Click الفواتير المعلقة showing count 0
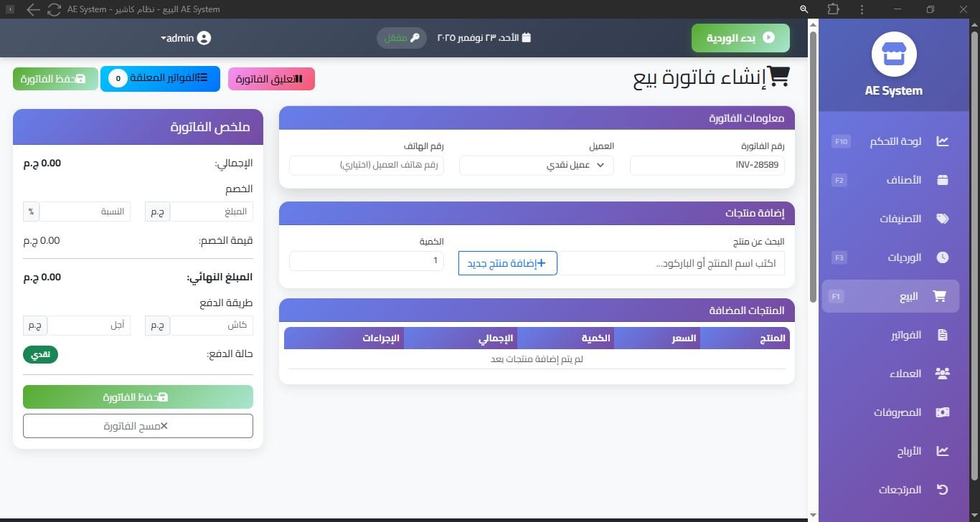The width and height of the screenshot is (980, 522). (160, 79)
